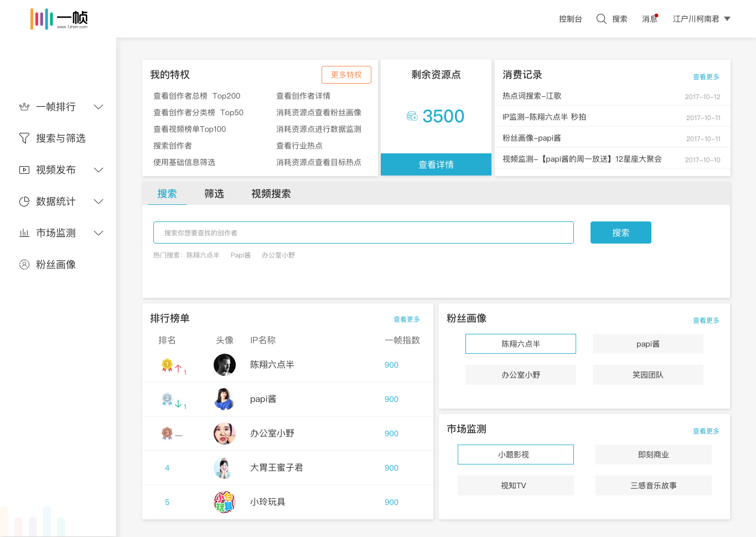756x537 pixels.
Task: Click the video play icon for 视频发布
Action: pos(24,170)
